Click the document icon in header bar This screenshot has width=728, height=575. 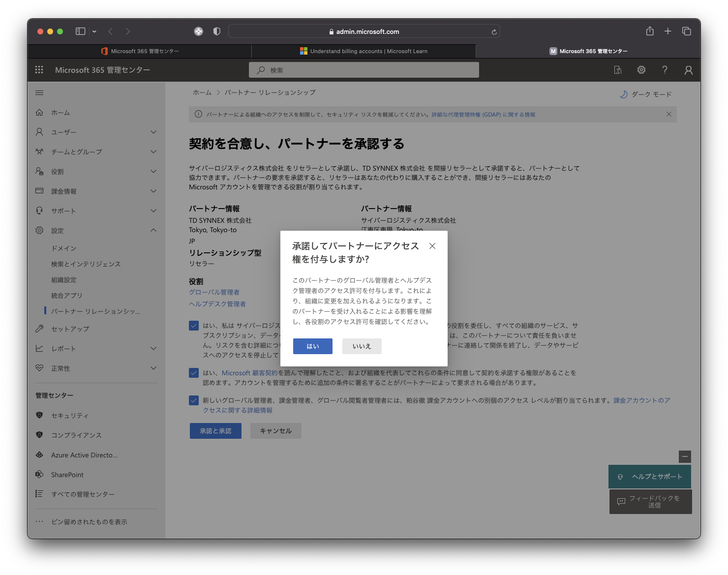point(618,70)
